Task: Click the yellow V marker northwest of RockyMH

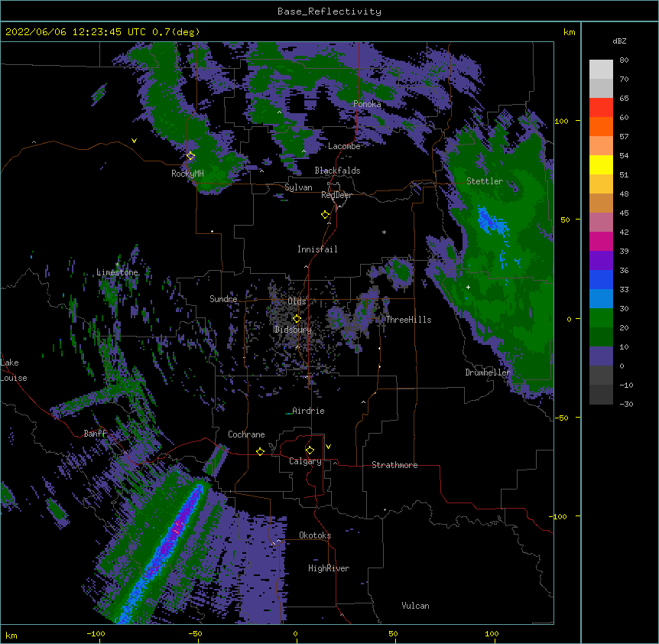Action: coord(134,141)
